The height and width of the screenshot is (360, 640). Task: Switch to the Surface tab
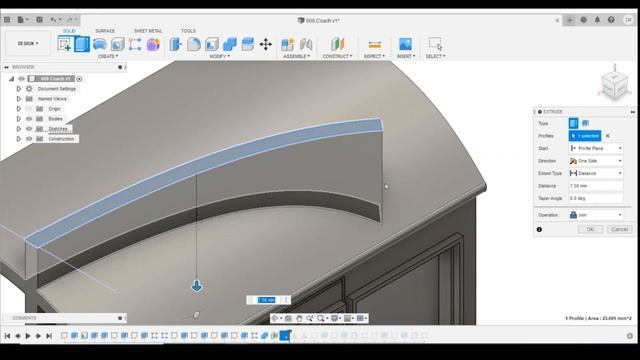tap(105, 31)
